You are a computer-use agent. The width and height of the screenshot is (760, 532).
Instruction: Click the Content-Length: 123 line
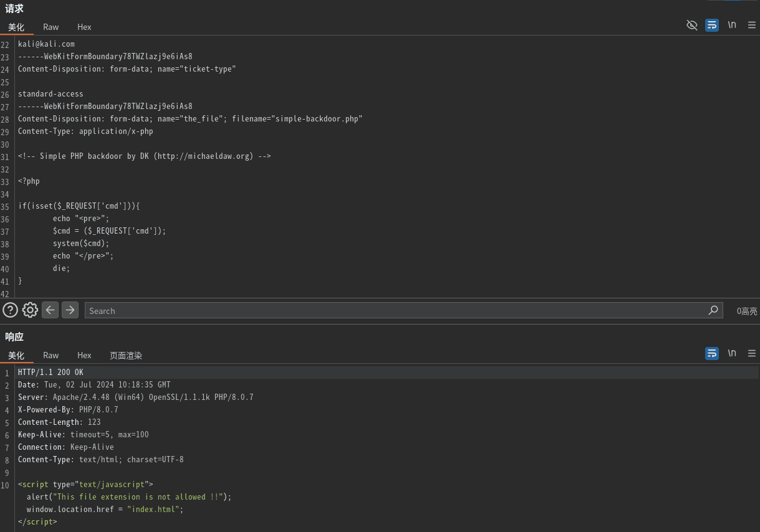pyautogui.click(x=59, y=422)
